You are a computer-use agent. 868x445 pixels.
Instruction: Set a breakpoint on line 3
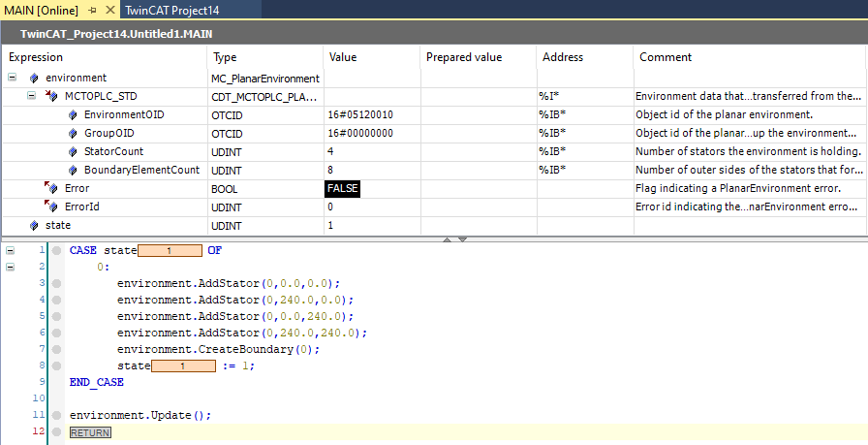(x=56, y=284)
